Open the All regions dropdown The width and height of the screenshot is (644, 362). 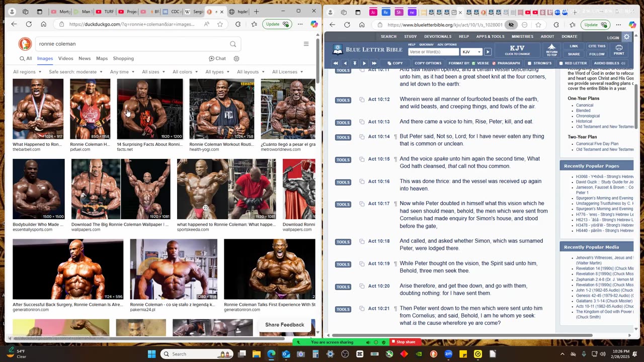click(27, 72)
